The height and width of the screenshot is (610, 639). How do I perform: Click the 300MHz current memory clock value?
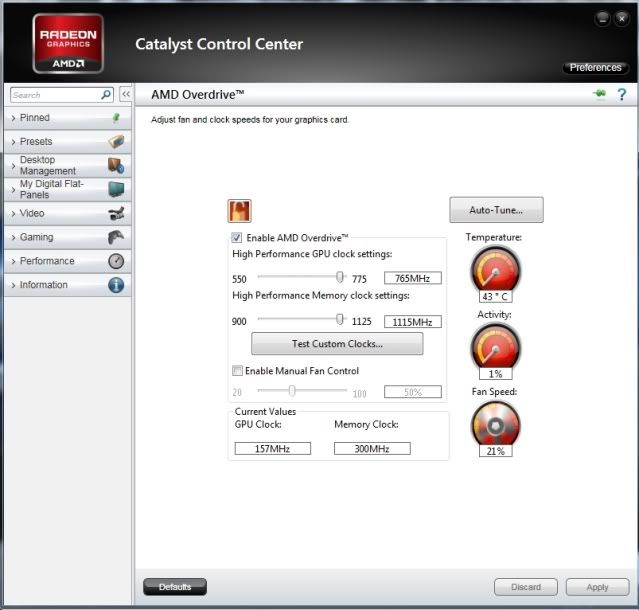tap(372, 449)
